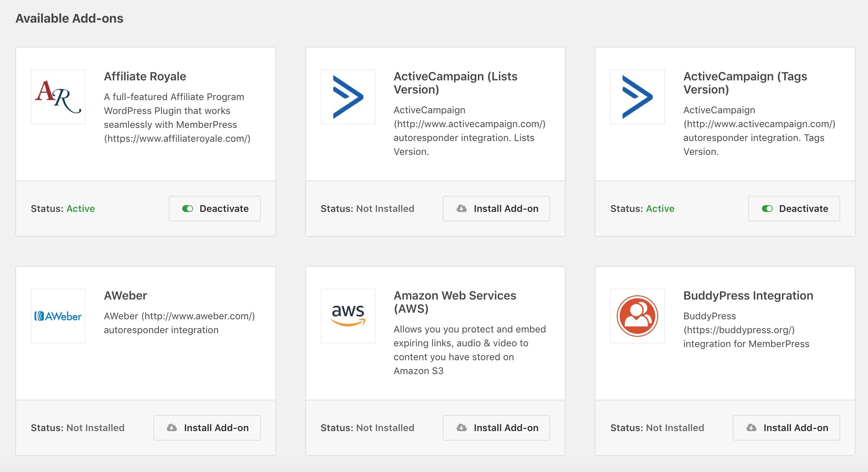Click the ActiveCampaign (Lists Version) title
The width and height of the screenshot is (868, 472).
(x=456, y=83)
